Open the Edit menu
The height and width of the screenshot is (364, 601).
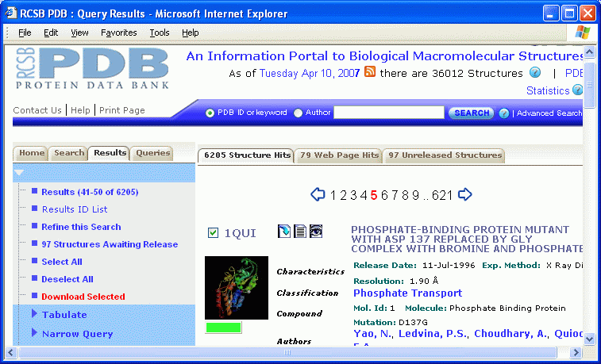coord(51,33)
